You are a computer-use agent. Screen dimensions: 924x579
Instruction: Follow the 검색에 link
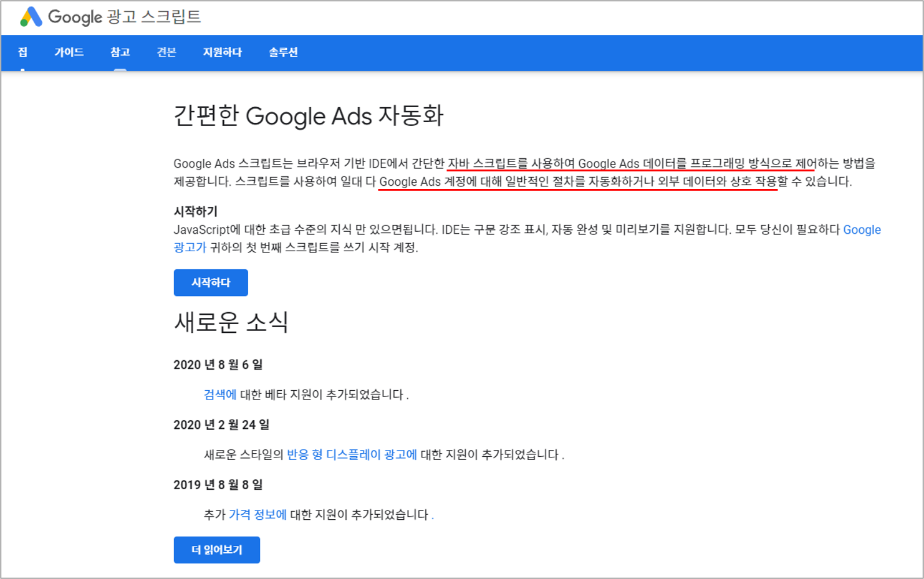pos(220,395)
